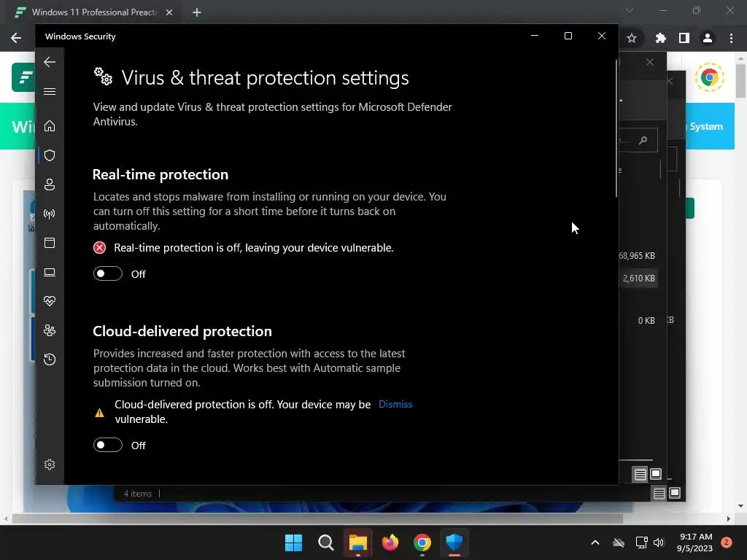Click the 2,610 KB file size cell
The width and height of the screenshot is (747, 560).
pyautogui.click(x=639, y=278)
